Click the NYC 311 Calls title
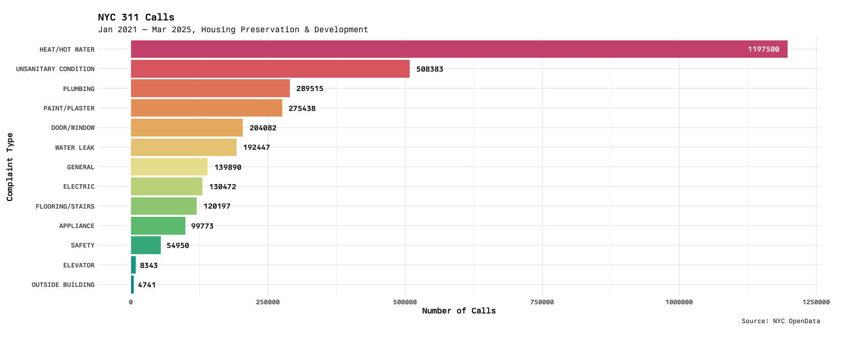This screenshot has width=868, height=338. click(136, 17)
